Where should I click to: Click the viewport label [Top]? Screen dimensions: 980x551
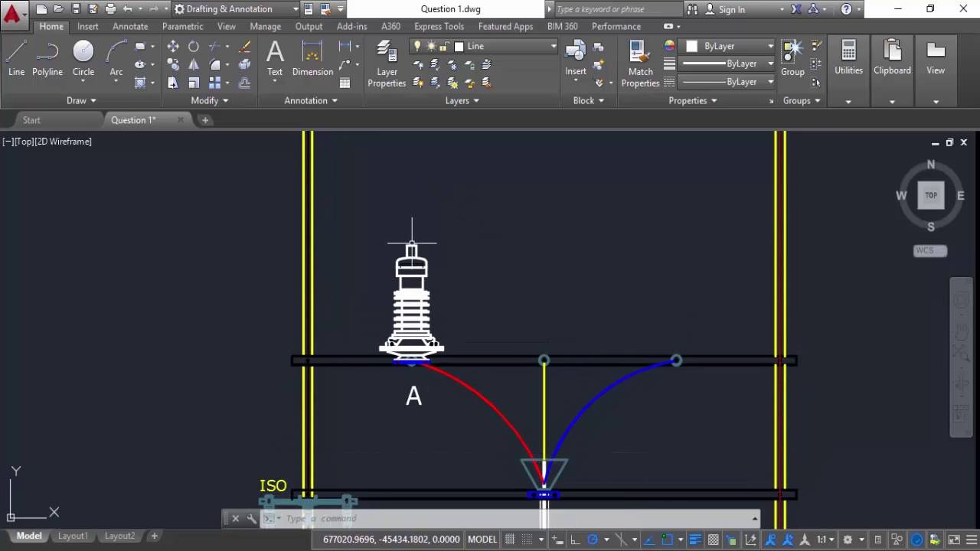click(x=24, y=142)
